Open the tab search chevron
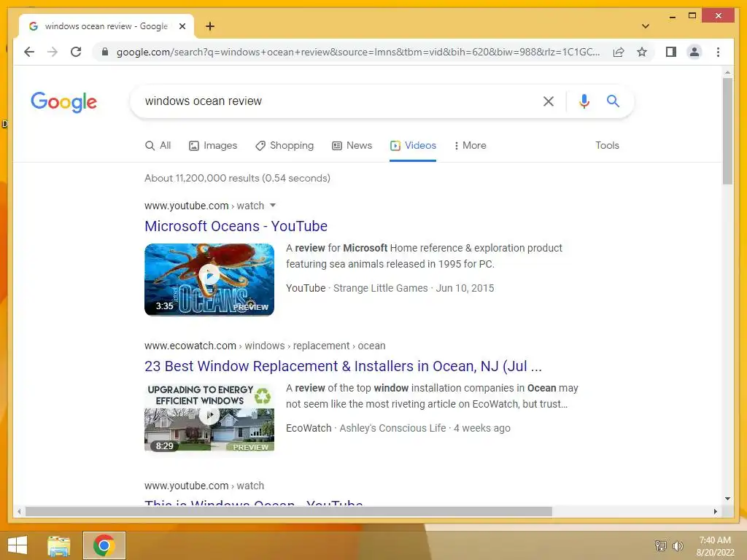 pyautogui.click(x=645, y=26)
